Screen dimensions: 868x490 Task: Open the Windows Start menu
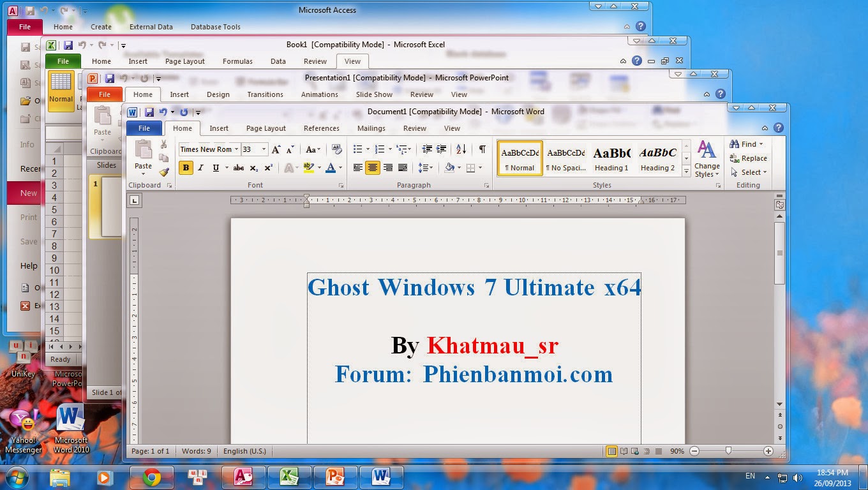17,477
